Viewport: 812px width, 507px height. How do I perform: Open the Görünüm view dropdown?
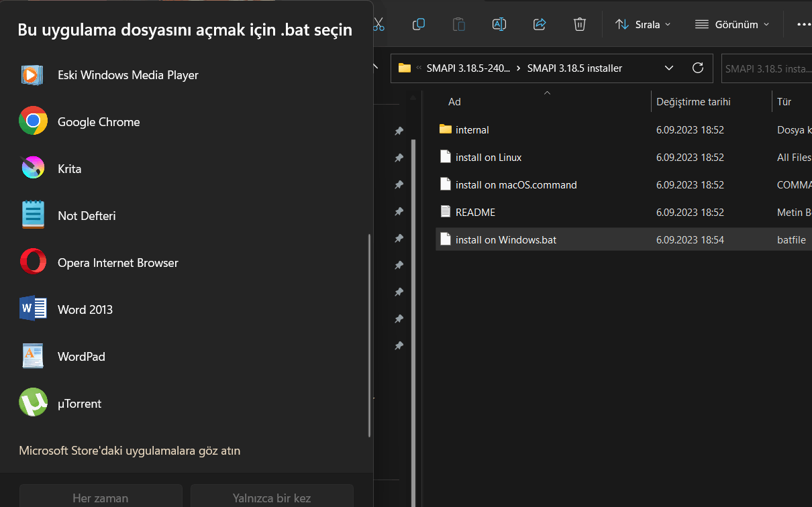731,24
